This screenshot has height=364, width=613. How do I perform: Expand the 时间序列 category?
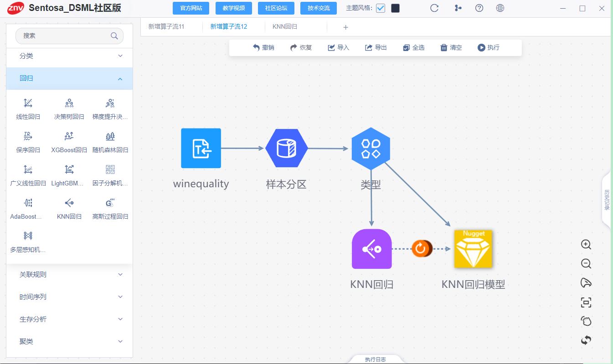coord(69,297)
